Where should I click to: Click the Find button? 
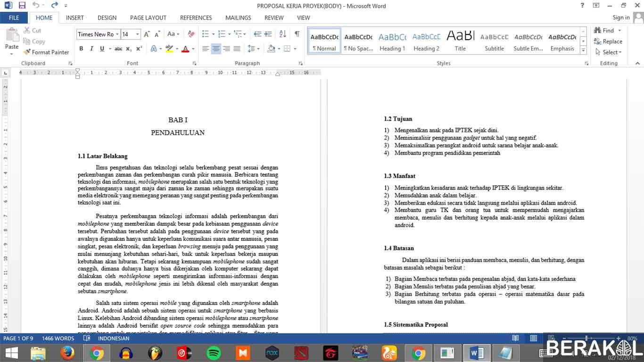point(604,30)
